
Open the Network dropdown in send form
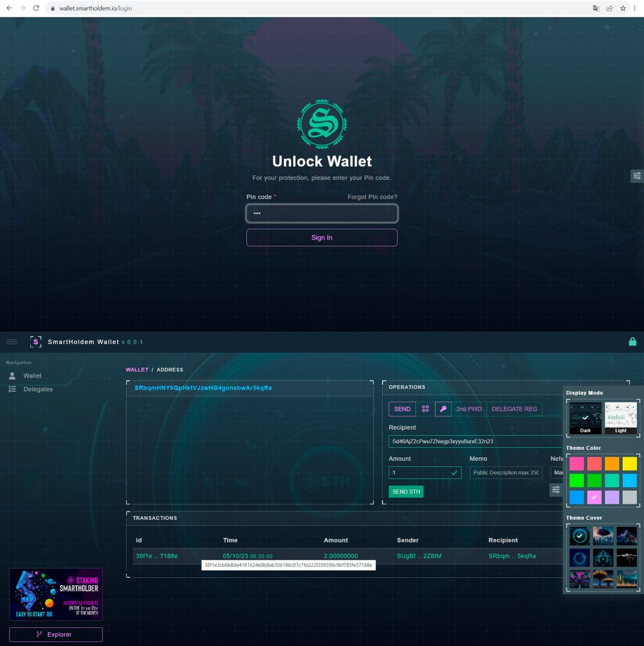[557, 472]
